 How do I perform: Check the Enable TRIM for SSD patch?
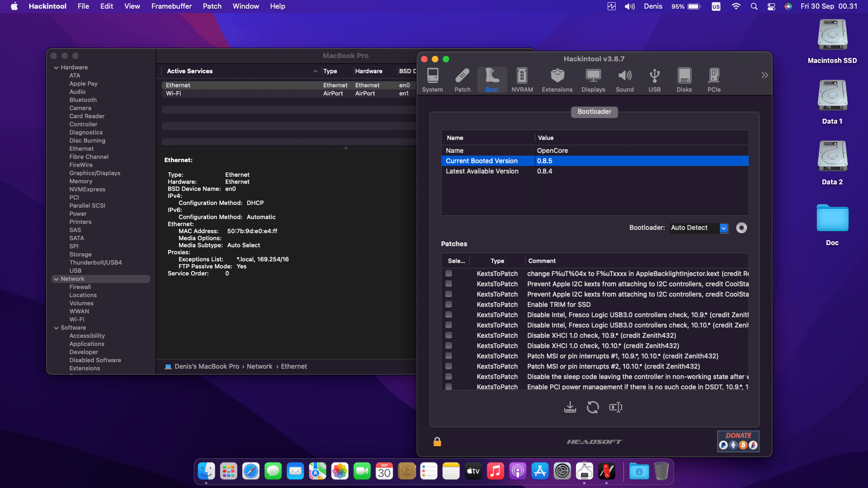point(449,305)
